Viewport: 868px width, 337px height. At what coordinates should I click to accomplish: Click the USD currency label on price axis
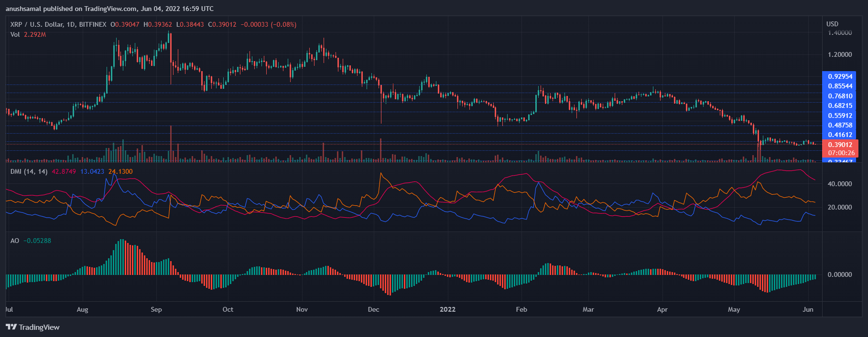(x=832, y=24)
